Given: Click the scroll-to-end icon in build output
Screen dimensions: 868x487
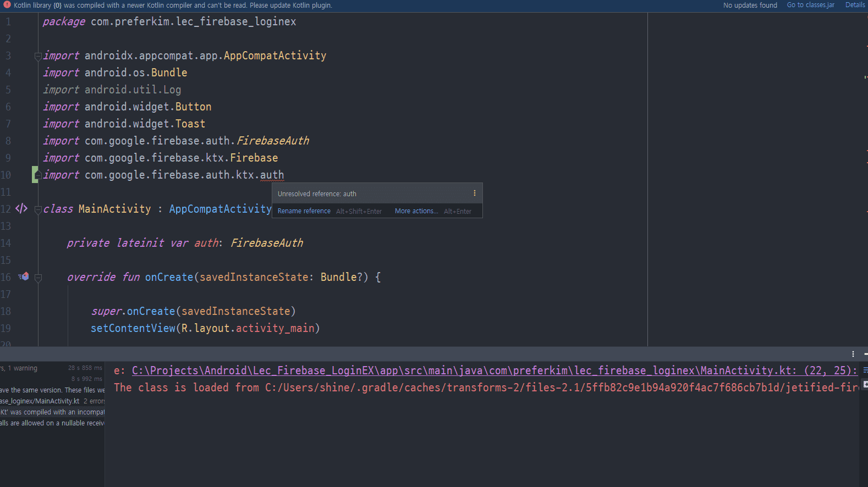Looking at the screenshot, I should 865,384.
